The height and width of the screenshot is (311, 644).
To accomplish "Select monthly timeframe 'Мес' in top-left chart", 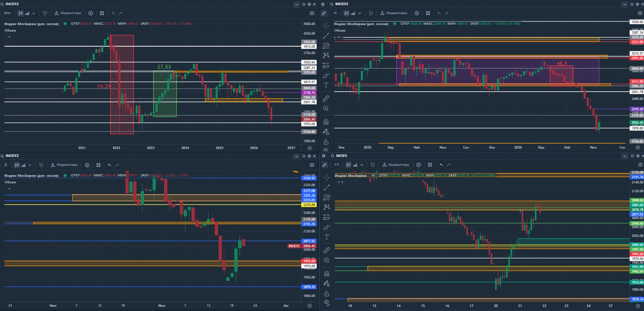I will [8, 13].
